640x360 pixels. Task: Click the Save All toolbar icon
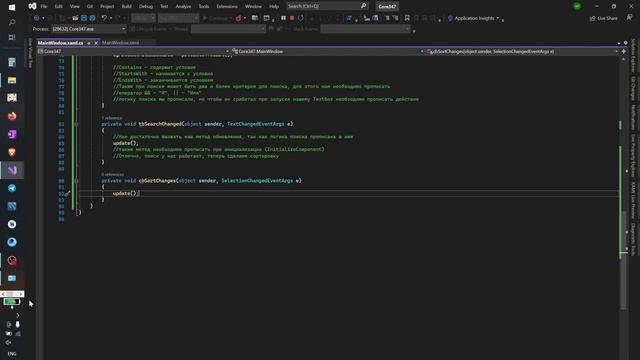(93, 18)
